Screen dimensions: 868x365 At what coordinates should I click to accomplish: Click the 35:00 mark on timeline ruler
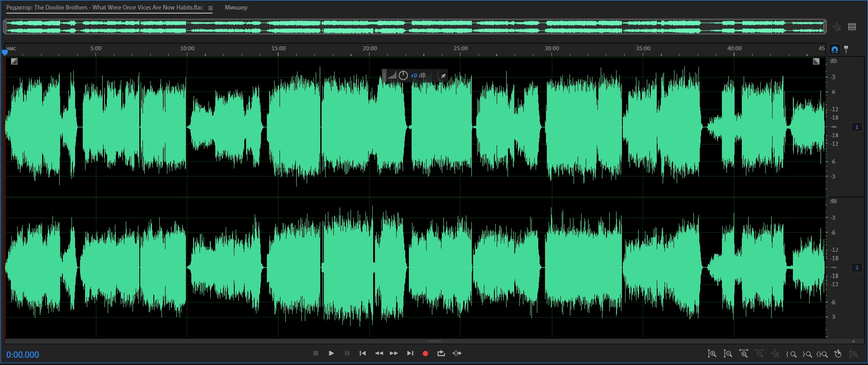[643, 48]
